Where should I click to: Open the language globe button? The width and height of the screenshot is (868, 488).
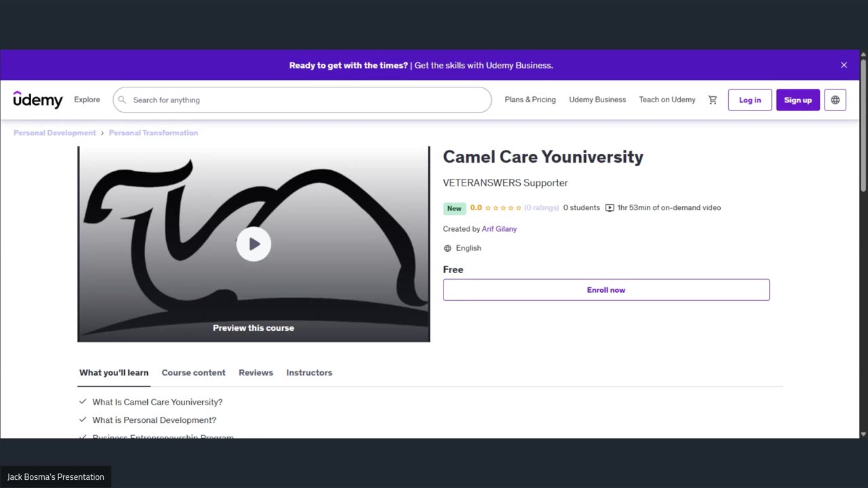coord(835,100)
